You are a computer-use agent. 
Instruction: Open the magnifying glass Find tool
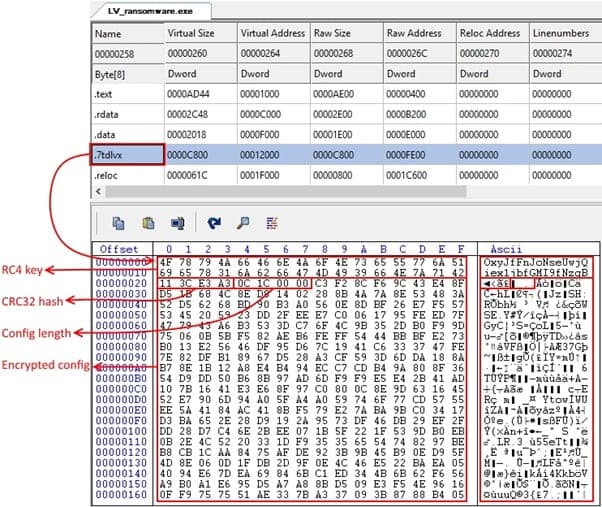coord(243,223)
